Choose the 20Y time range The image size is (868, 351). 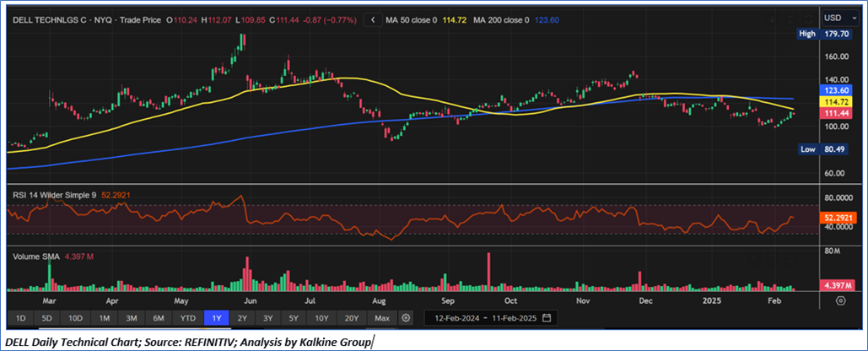(x=352, y=318)
